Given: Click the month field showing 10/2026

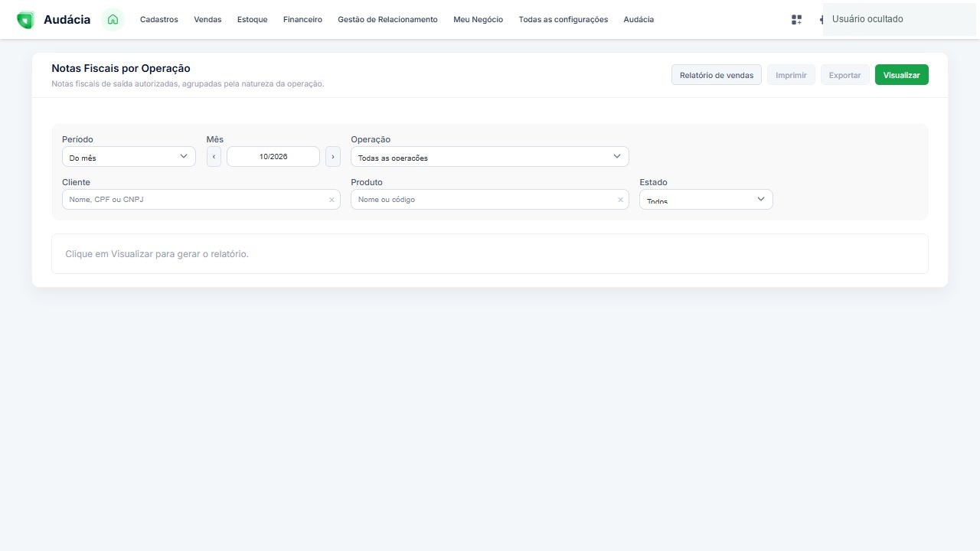Looking at the screenshot, I should point(273,156).
